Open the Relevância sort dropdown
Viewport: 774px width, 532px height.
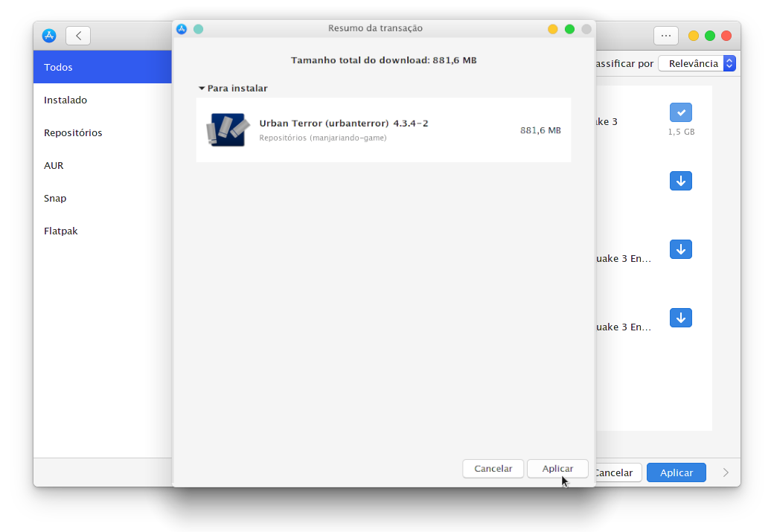point(697,64)
